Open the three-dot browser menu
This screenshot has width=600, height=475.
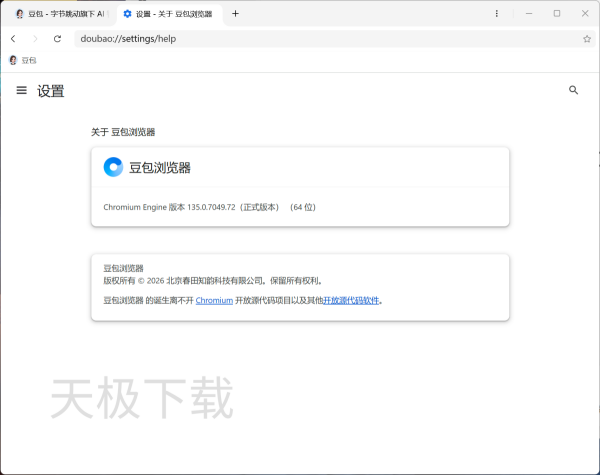click(497, 14)
